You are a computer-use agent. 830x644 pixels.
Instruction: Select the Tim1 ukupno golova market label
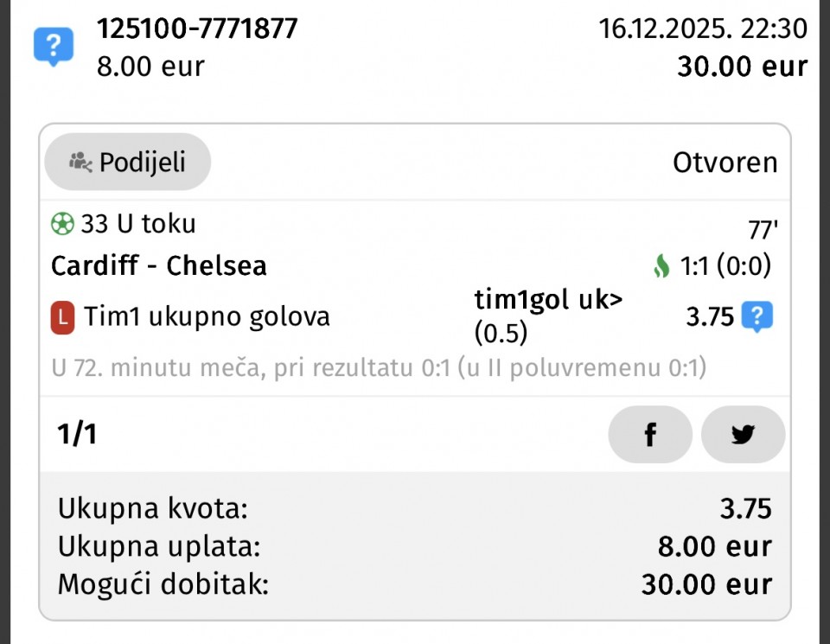[x=207, y=317]
